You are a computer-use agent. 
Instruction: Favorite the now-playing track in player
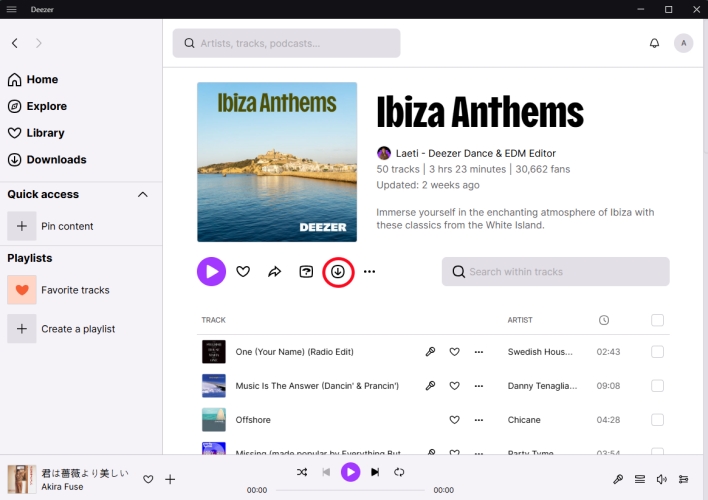(148, 479)
